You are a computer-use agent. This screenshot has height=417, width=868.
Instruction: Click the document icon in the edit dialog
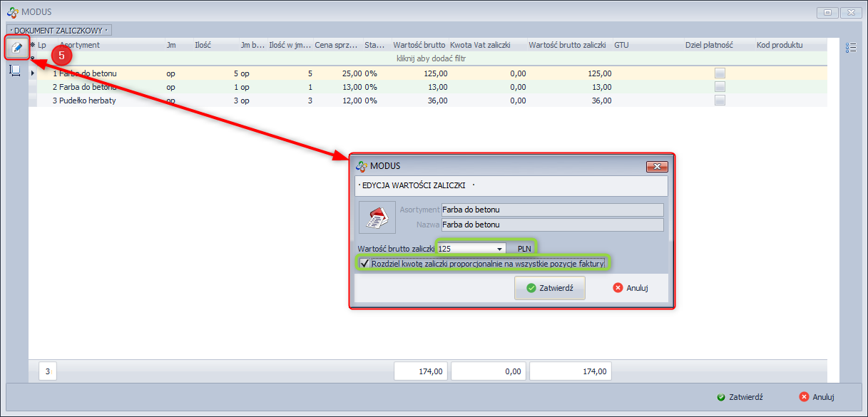tap(376, 217)
